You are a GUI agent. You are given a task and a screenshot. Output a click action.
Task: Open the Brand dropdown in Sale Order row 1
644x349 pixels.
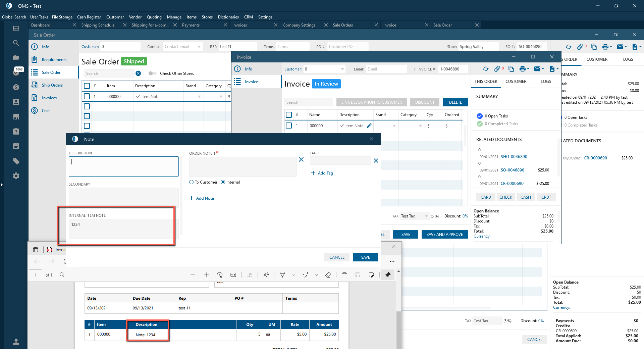tap(199, 97)
